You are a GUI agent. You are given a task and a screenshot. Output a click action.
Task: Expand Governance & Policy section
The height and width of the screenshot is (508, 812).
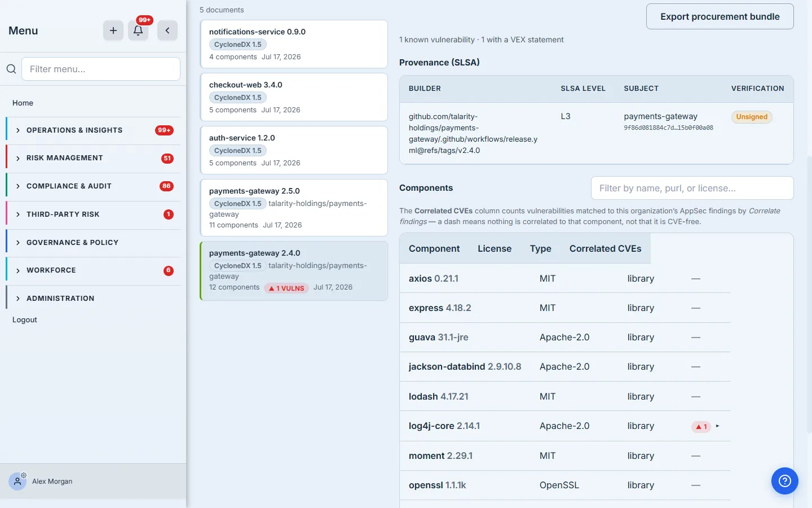(x=94, y=243)
